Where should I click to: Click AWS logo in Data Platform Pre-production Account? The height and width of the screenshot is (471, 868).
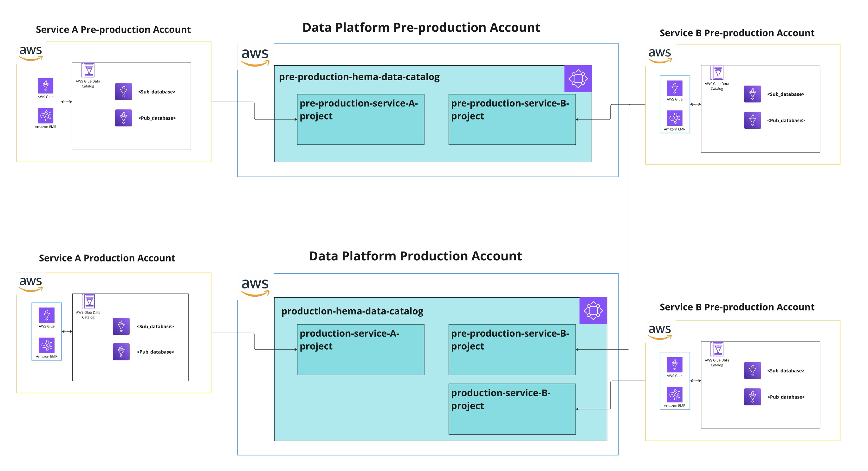click(255, 57)
